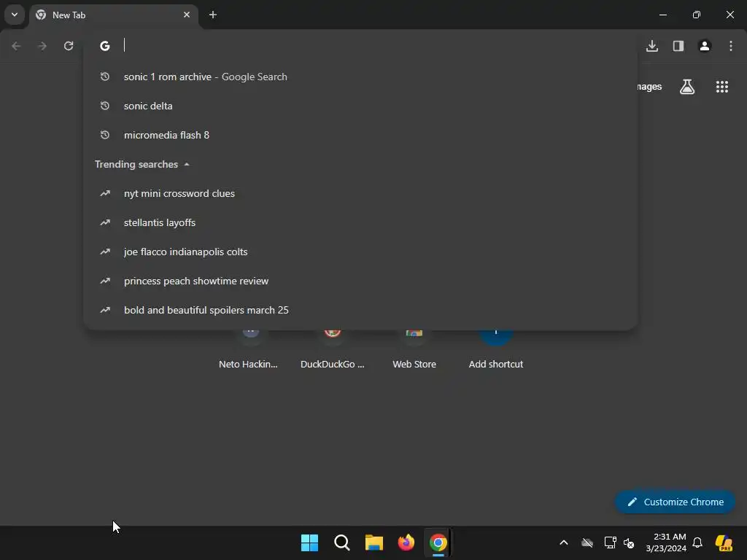The height and width of the screenshot is (560, 747).
Task: Click the muted volume tray icon
Action: (x=629, y=542)
